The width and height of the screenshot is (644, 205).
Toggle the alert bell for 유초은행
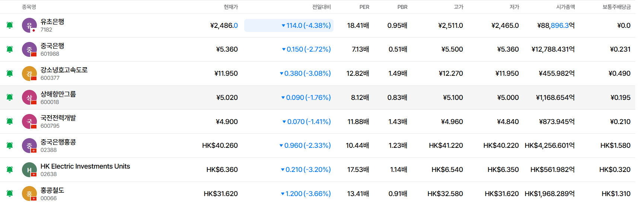tap(10, 25)
